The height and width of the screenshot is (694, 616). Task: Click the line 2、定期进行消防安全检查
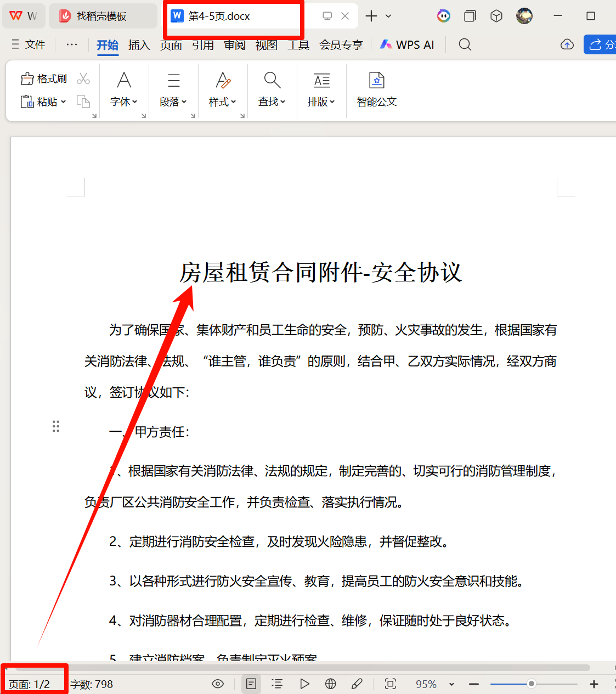281,542
